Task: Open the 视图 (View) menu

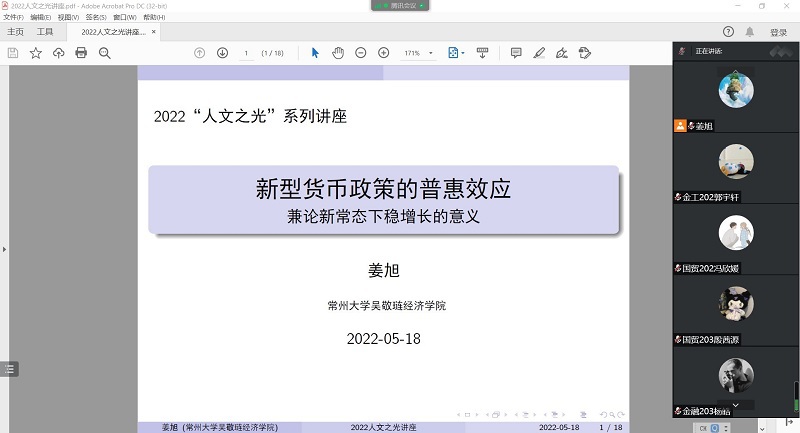Action: [x=68, y=18]
